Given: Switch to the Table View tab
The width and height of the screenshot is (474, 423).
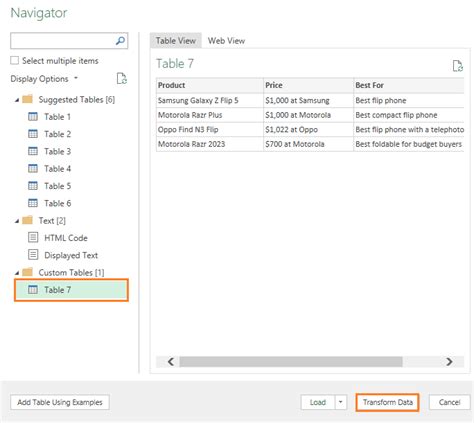Looking at the screenshot, I should (176, 41).
